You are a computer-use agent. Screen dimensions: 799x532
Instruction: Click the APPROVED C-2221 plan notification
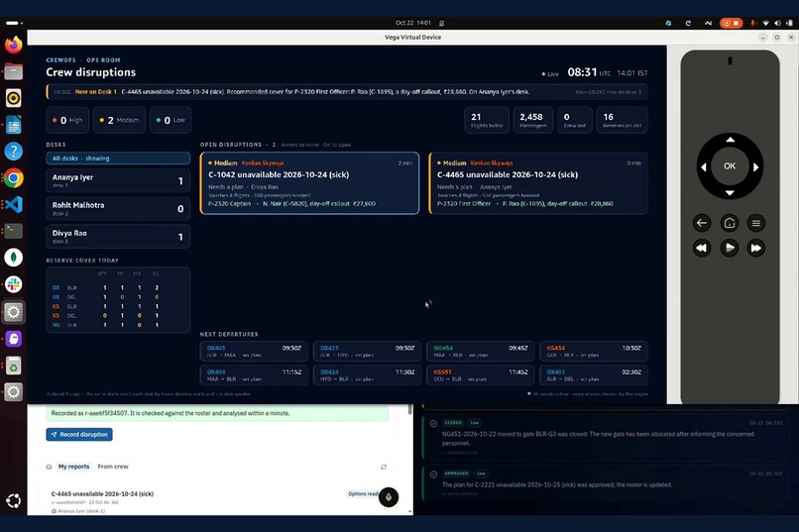[605, 483]
